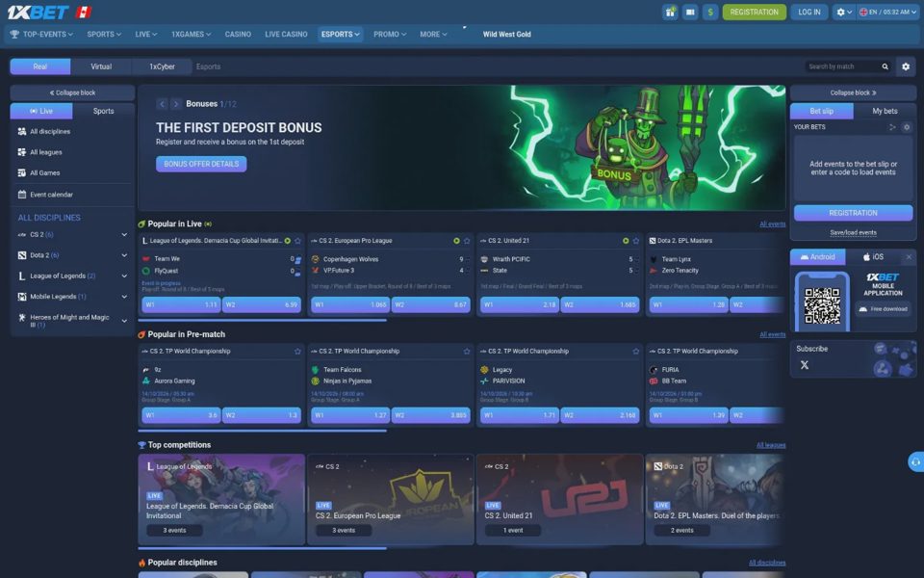Open the Save/load events link

point(854,232)
